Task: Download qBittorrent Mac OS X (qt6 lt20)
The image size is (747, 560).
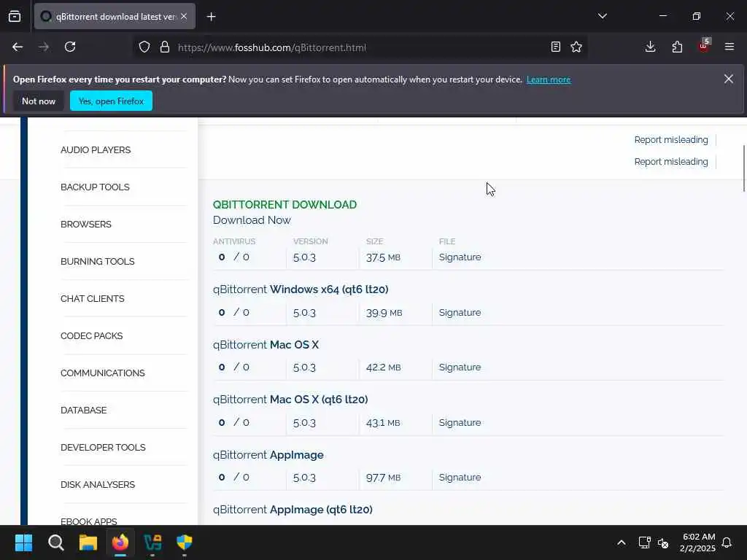Action: 290,400
